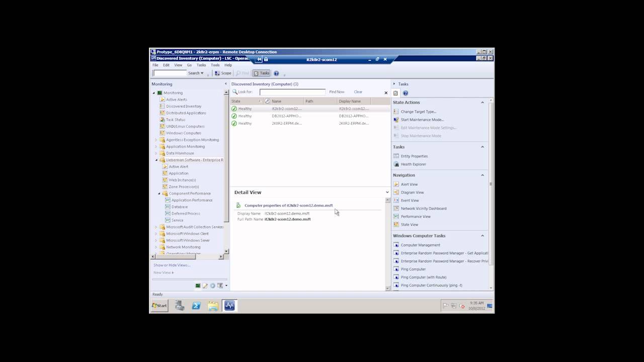
Task: Open the Edit menu
Action: [x=166, y=65]
